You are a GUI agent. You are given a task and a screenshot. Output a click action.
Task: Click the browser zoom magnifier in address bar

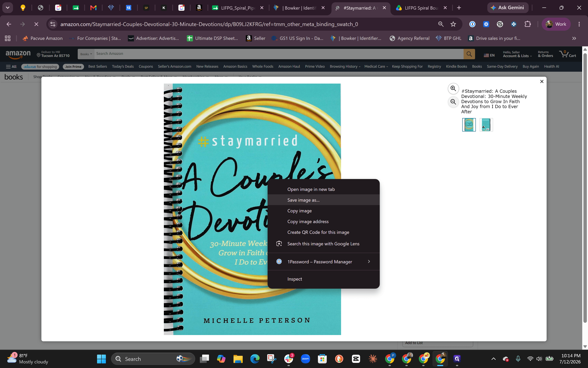441,24
